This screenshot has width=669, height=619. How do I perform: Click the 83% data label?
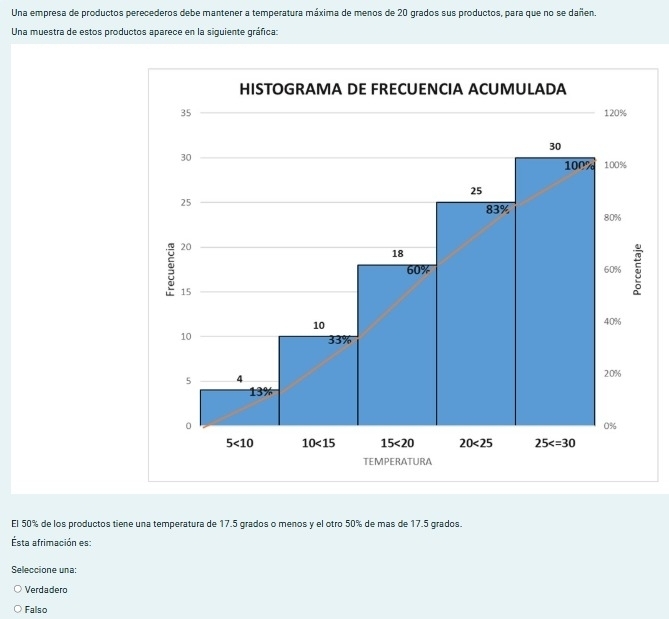(497, 210)
